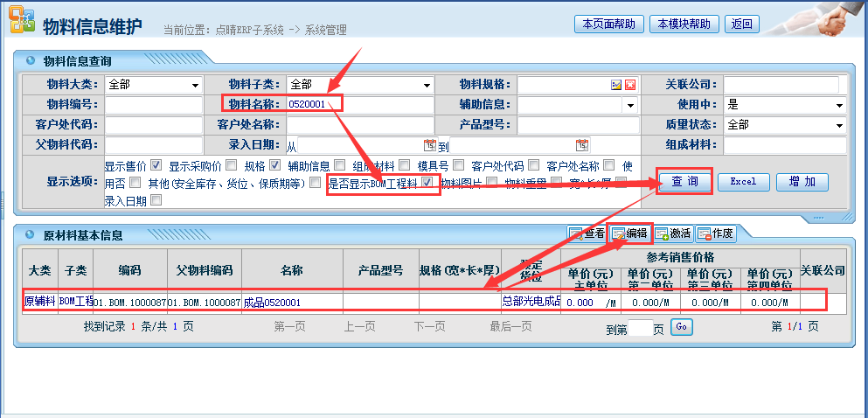The height and width of the screenshot is (418, 868).
Task: Click the 查看 (view) toolbar icon
Action: pyautogui.click(x=587, y=233)
